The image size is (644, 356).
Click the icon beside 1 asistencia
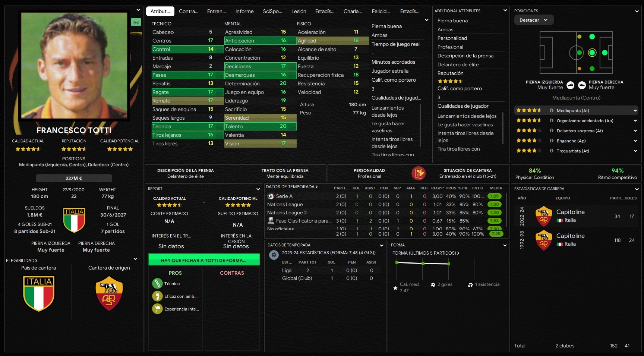point(471,285)
